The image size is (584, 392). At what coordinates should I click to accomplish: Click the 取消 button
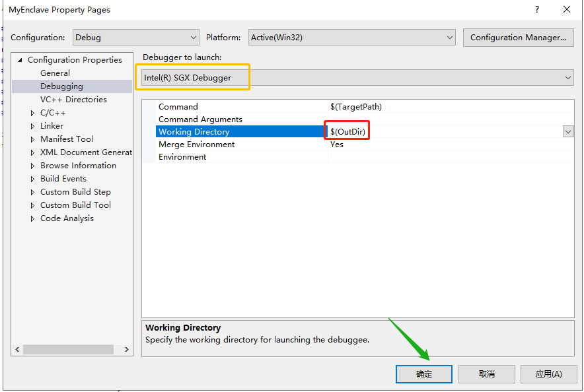(486, 374)
